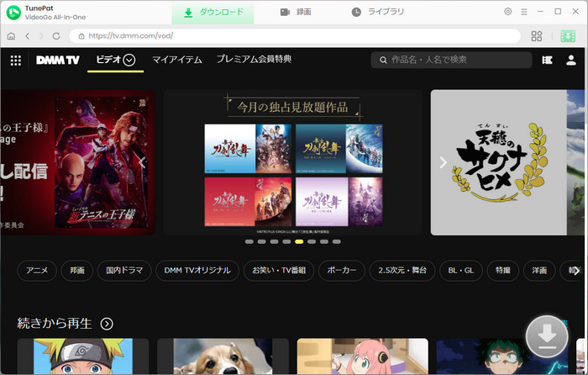Click the 続きから再生 heading
Viewport: 588px width, 375px height.
(x=55, y=323)
